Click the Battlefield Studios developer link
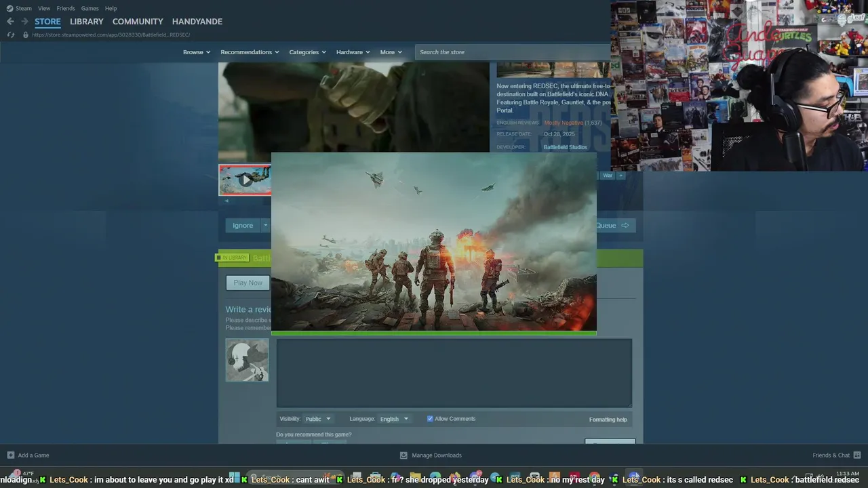Screen dimensions: 868x488 click(x=565, y=147)
